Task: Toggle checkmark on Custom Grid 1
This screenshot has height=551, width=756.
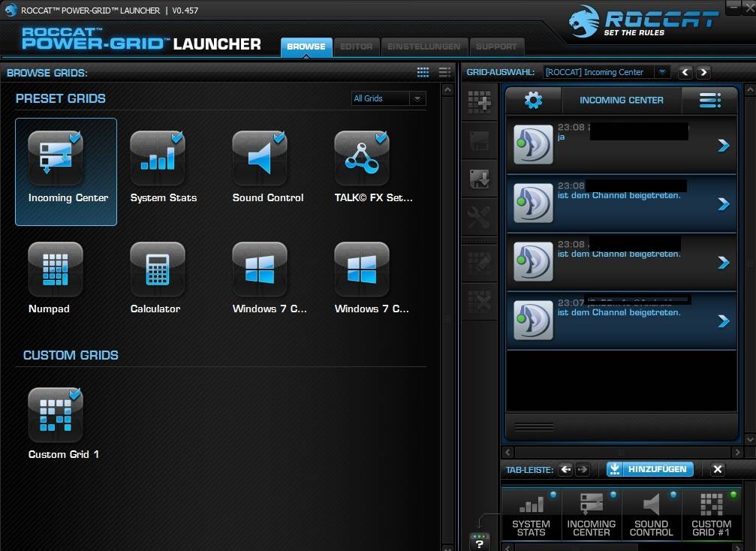Action: click(x=75, y=394)
